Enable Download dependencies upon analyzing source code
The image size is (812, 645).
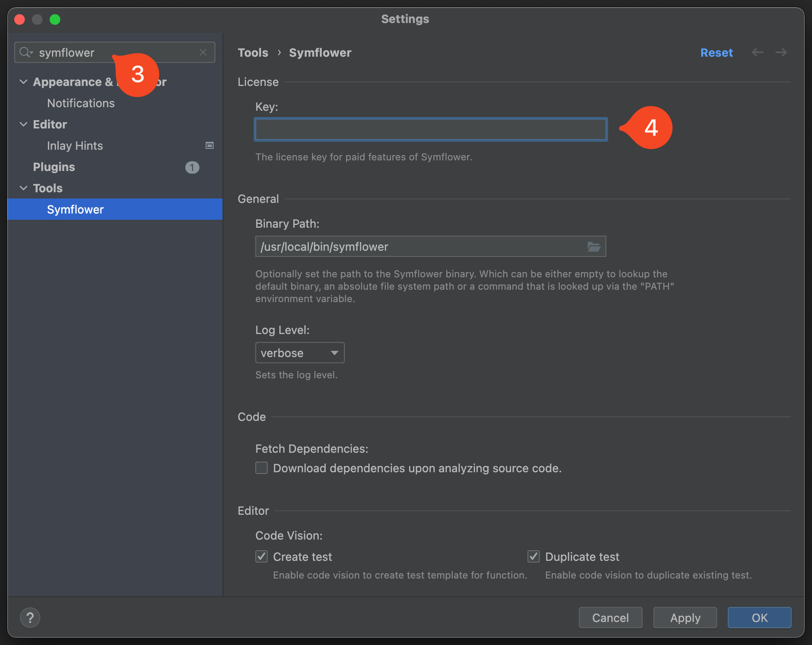point(262,468)
